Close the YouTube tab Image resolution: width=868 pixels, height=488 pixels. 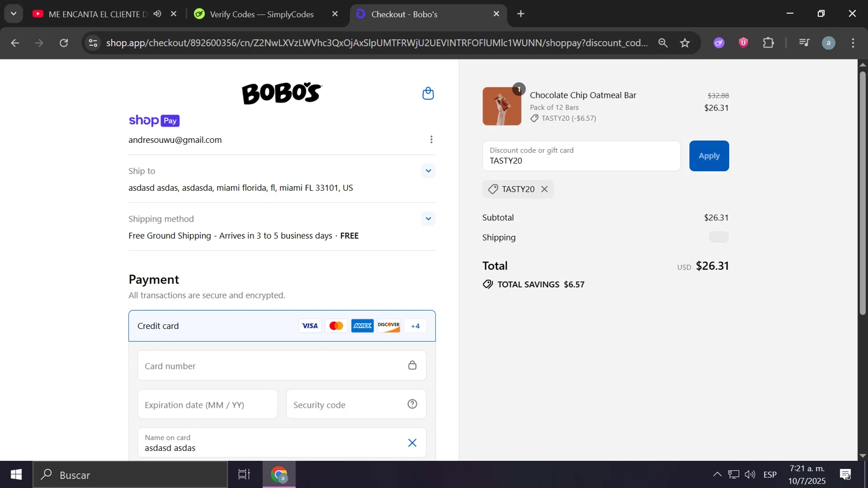[174, 14]
